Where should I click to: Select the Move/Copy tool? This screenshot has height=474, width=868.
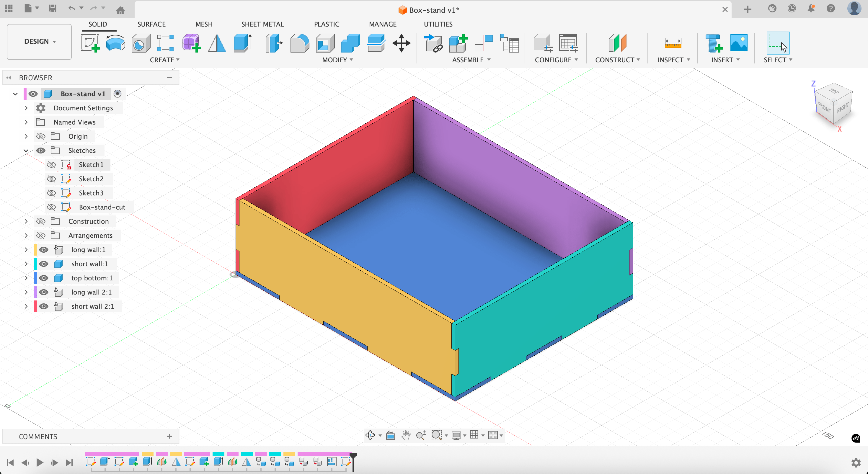pyautogui.click(x=401, y=43)
